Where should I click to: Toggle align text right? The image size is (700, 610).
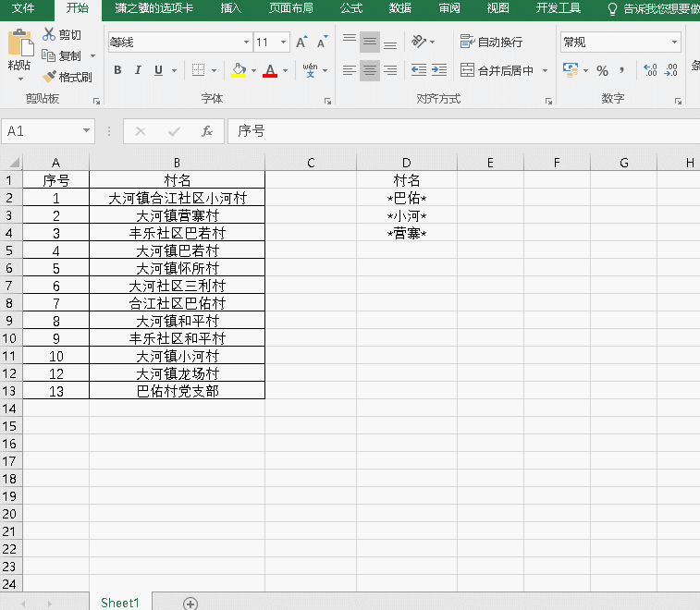(x=390, y=70)
